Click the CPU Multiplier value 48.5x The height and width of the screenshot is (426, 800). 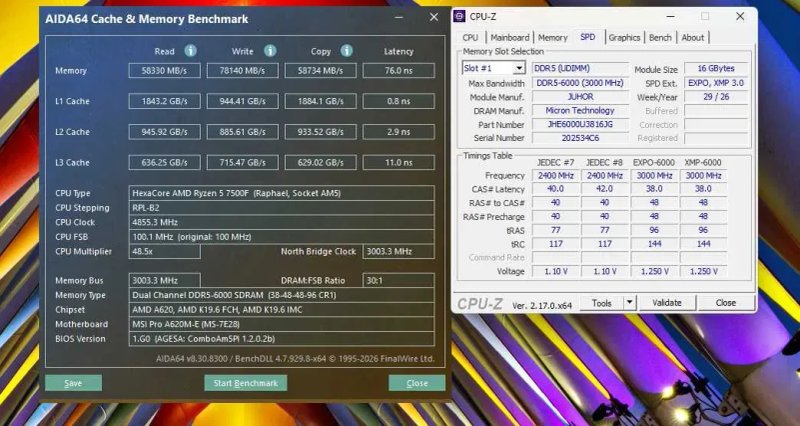point(164,252)
